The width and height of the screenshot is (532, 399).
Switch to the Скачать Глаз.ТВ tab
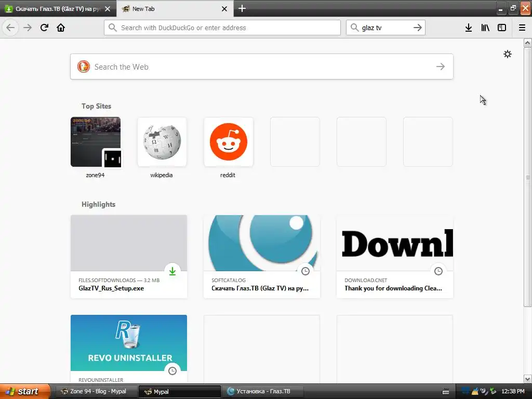click(x=58, y=9)
